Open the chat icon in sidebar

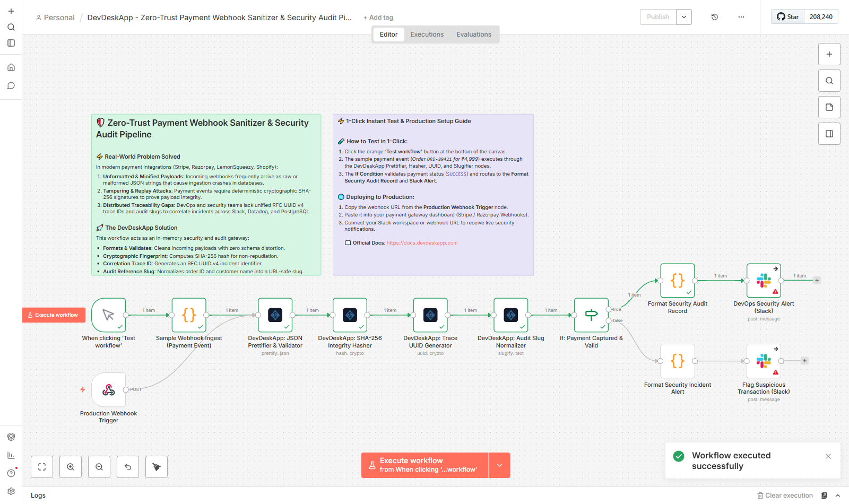[x=11, y=85]
